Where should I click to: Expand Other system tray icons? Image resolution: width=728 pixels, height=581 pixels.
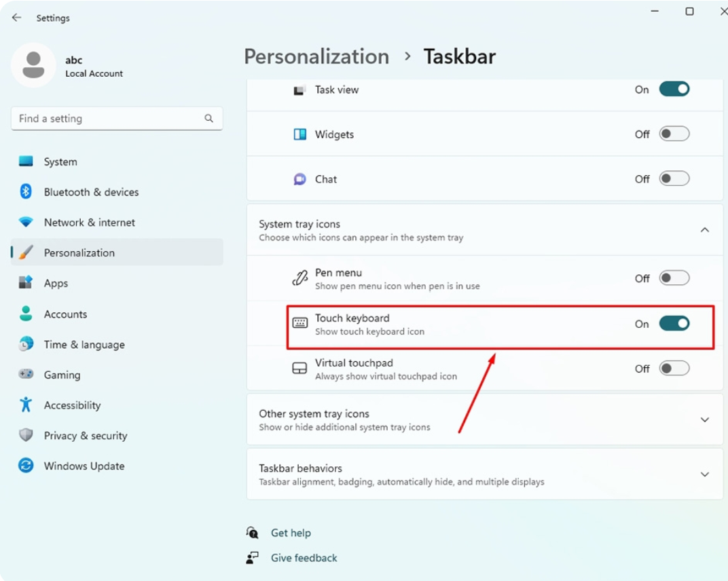click(704, 419)
